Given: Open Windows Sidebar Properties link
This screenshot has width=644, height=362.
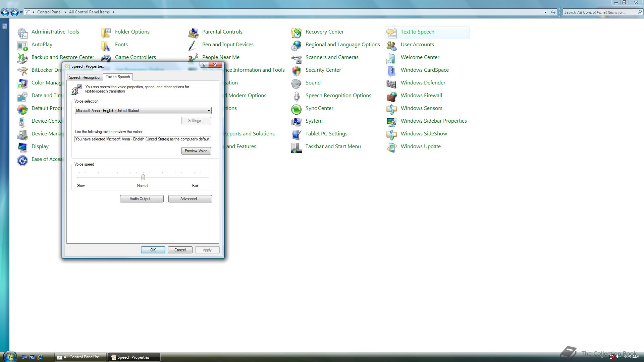Looking at the screenshot, I should click(434, 121).
